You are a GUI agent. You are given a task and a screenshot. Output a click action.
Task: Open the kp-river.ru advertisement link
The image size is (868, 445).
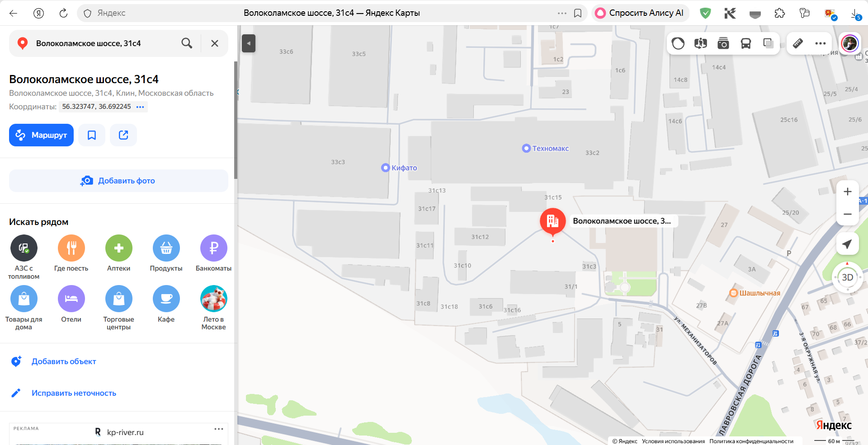pyautogui.click(x=125, y=432)
